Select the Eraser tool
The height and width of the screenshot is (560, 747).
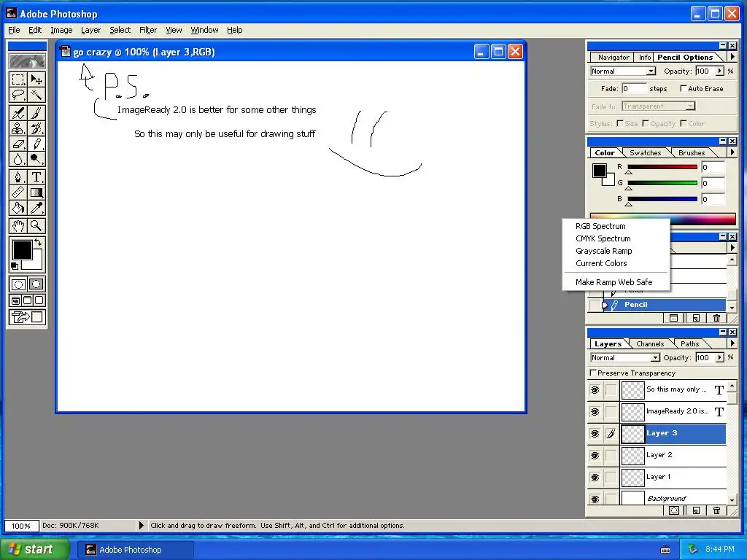pyautogui.click(x=18, y=144)
